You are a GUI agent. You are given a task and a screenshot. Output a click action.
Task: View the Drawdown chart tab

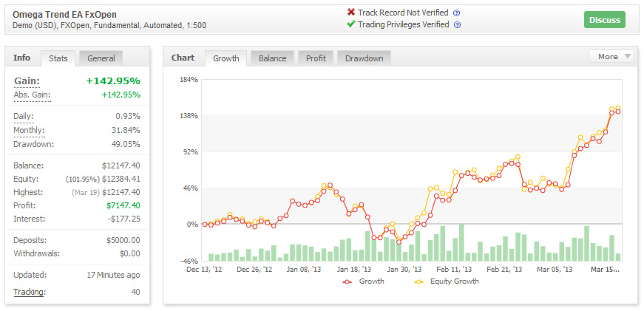pyautogui.click(x=363, y=58)
